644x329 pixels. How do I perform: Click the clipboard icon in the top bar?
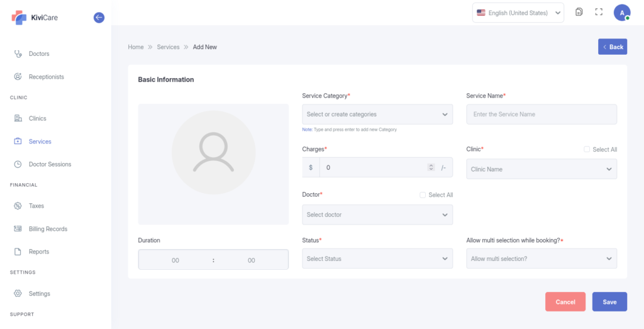(x=579, y=12)
